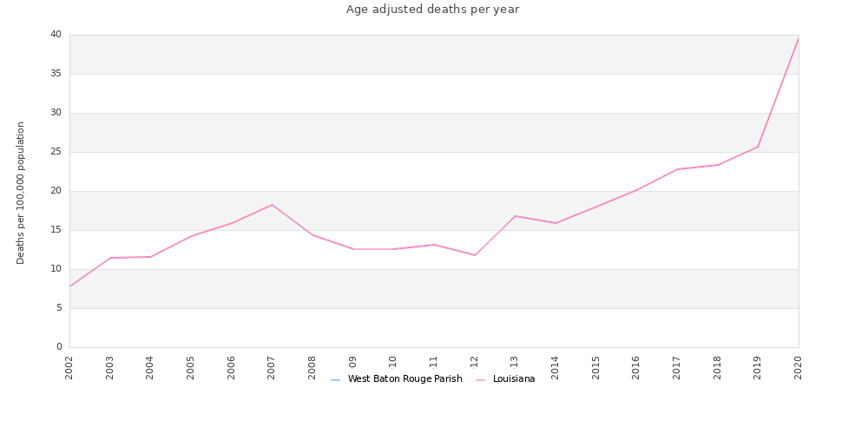Click the 25 tick label on the y-axis

tap(56, 152)
